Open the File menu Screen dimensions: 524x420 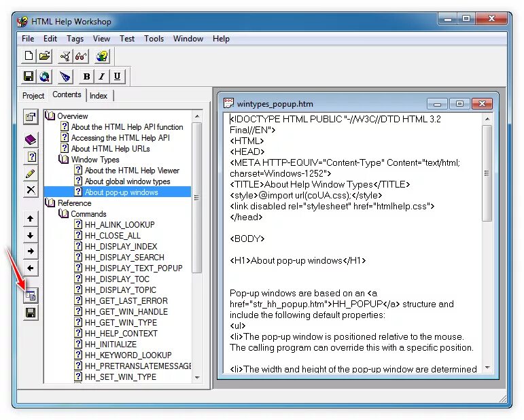28,39
